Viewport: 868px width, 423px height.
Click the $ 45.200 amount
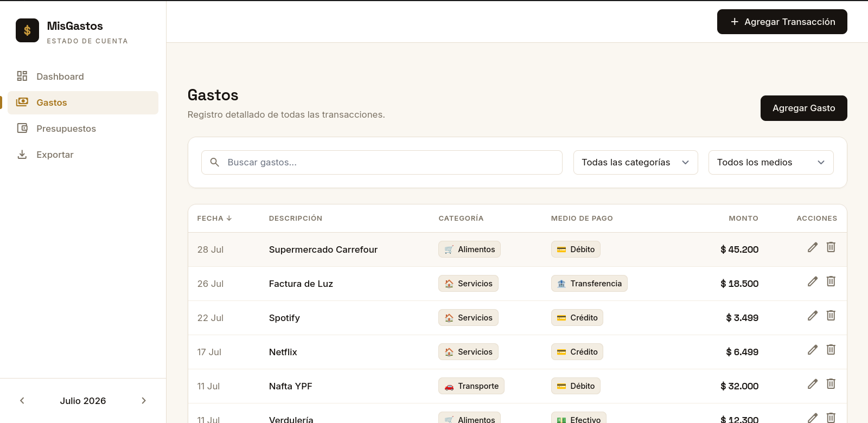point(739,249)
